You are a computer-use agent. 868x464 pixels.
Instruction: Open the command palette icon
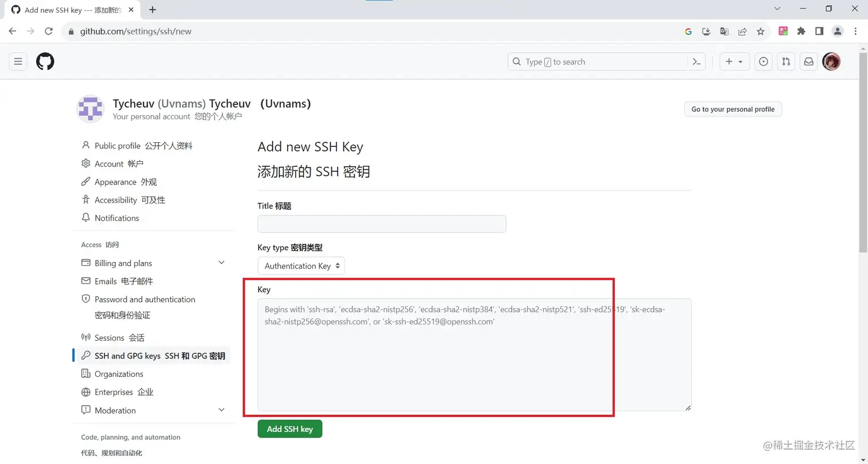click(697, 62)
